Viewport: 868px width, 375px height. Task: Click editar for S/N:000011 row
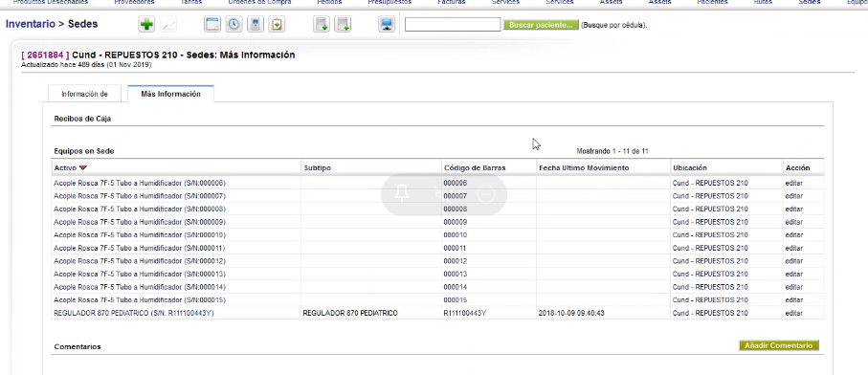(793, 249)
